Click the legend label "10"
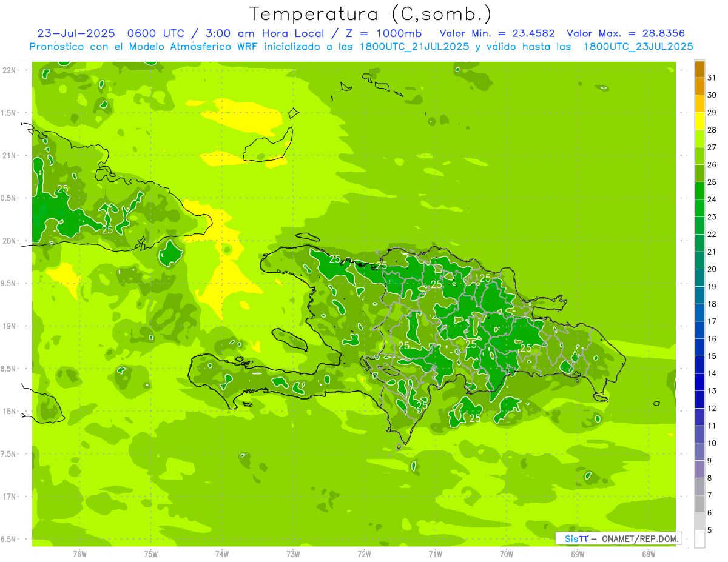728x562 pixels. pos(712,443)
